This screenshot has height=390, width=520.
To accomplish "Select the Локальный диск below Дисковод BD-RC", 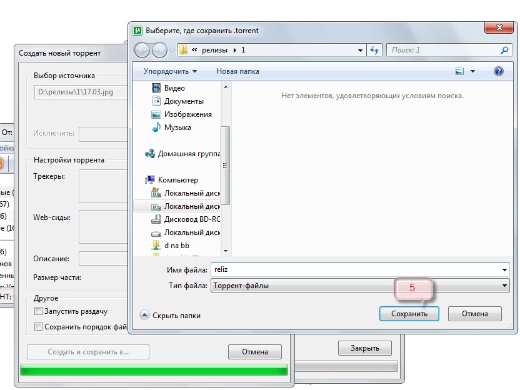I will (185, 232).
